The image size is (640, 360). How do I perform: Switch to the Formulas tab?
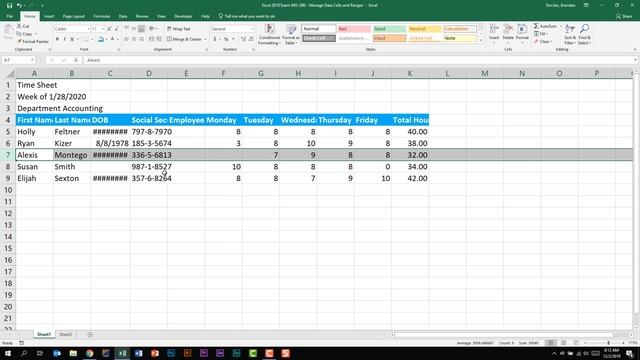102,16
